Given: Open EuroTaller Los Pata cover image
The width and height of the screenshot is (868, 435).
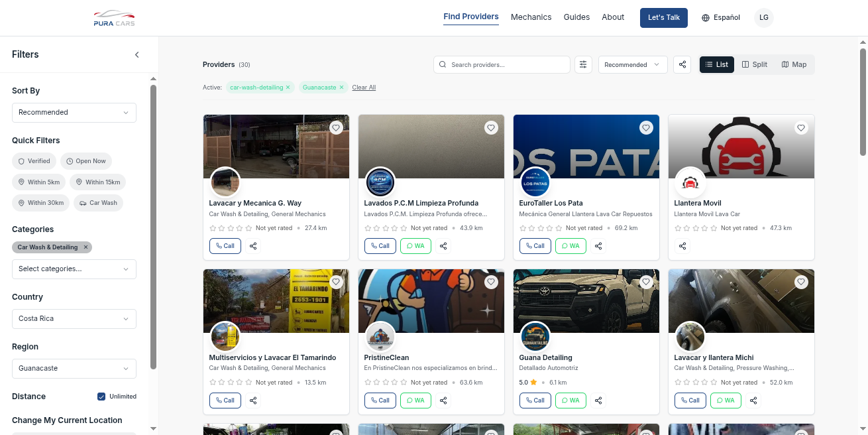Looking at the screenshot, I should [586, 147].
